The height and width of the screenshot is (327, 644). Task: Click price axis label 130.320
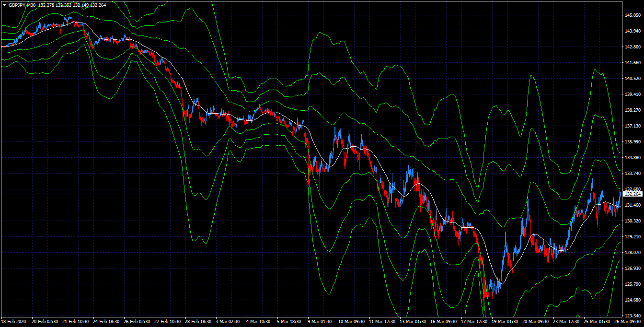633,221
